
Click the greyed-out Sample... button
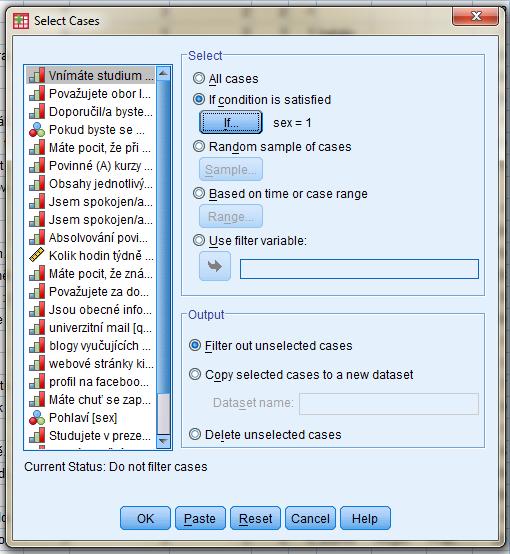[231, 169]
